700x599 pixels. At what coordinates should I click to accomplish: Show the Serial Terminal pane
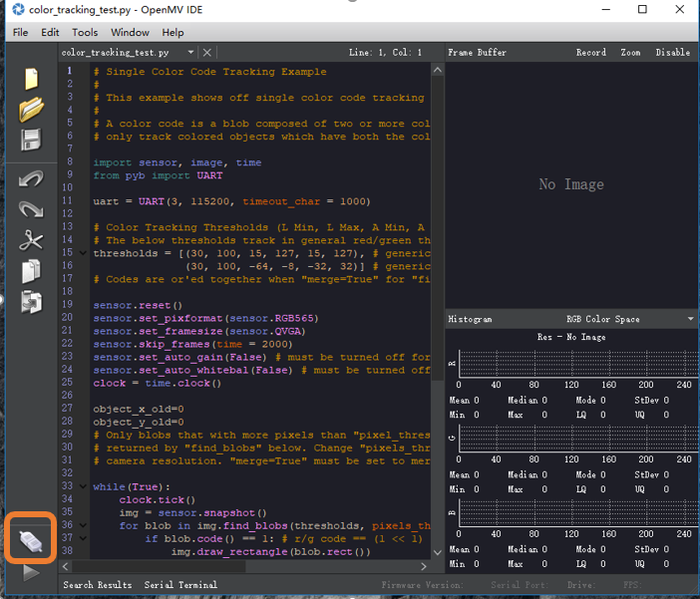[x=180, y=585]
